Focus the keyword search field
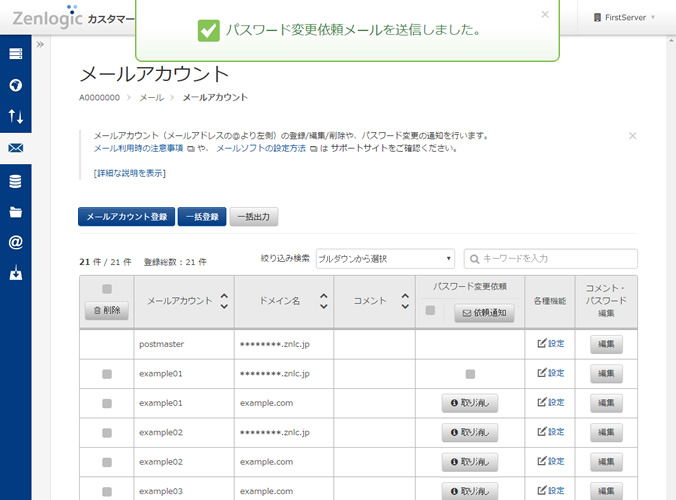Screen dimensions: 676x500 (x=551, y=259)
